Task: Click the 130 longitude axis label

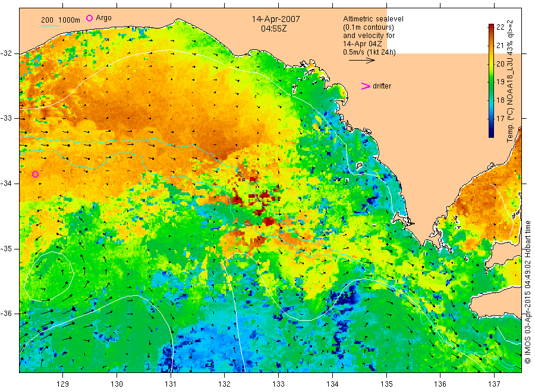Action: (x=117, y=384)
